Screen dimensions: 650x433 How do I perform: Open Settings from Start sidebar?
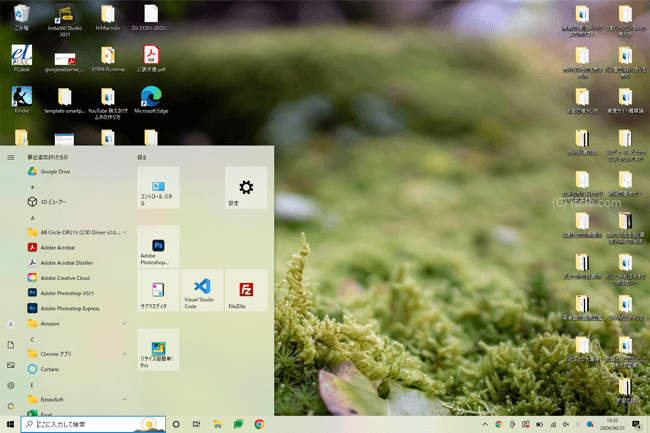(x=11, y=385)
